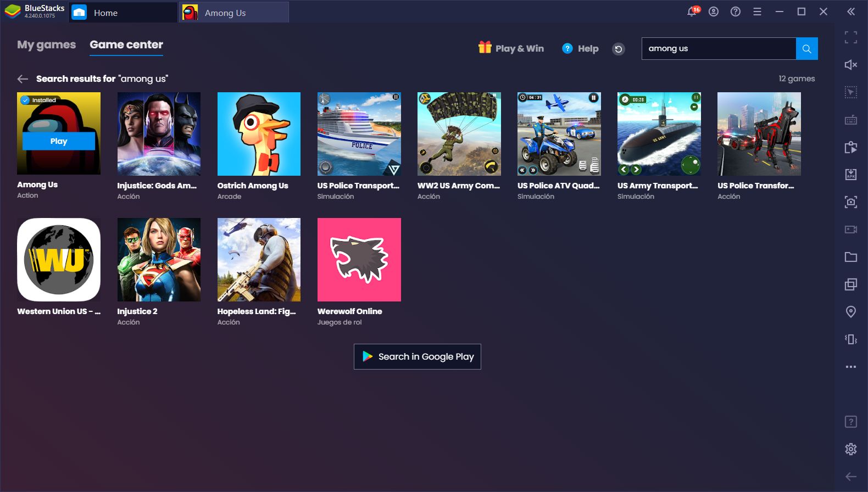Focus the search field containing among us

coord(719,49)
